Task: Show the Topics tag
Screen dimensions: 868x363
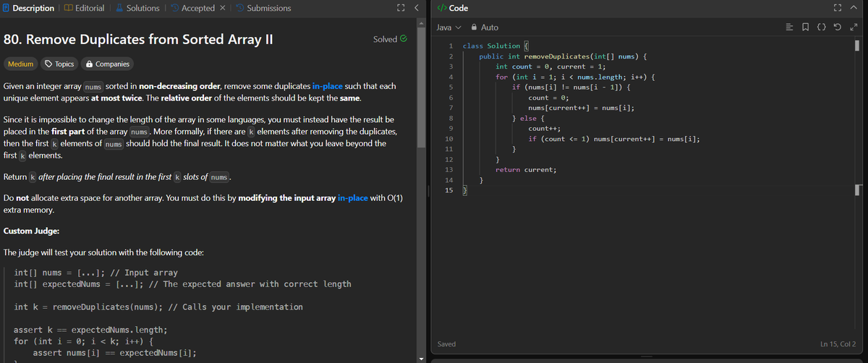Action: (59, 64)
